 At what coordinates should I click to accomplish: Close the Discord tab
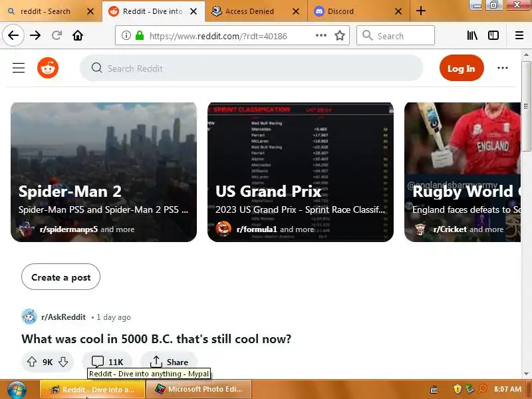click(x=398, y=11)
